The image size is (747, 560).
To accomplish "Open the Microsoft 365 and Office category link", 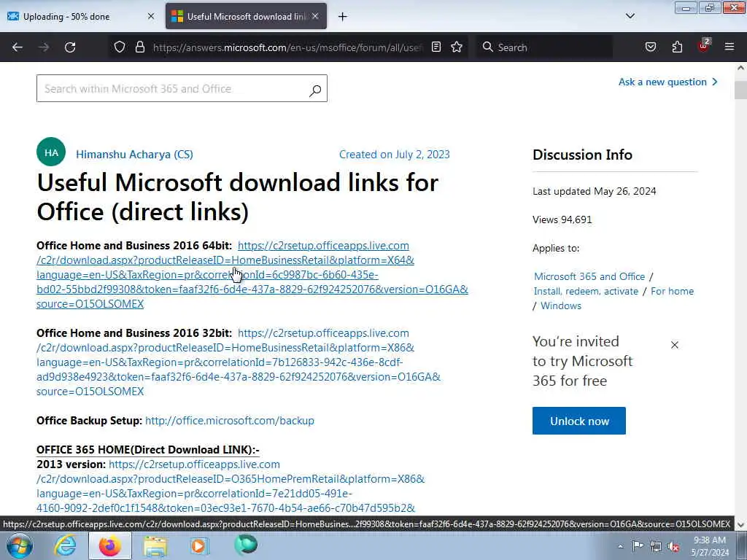I will point(589,276).
